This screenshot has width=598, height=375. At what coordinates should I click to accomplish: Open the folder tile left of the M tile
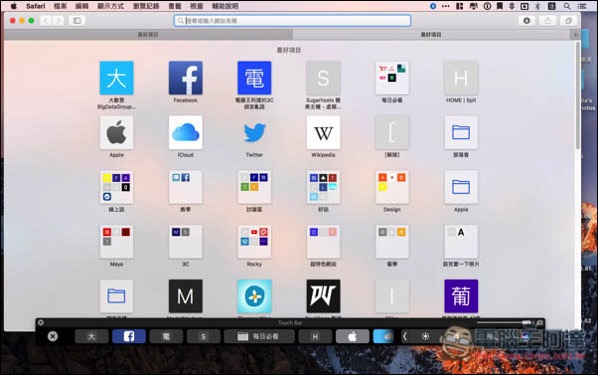pos(116,296)
